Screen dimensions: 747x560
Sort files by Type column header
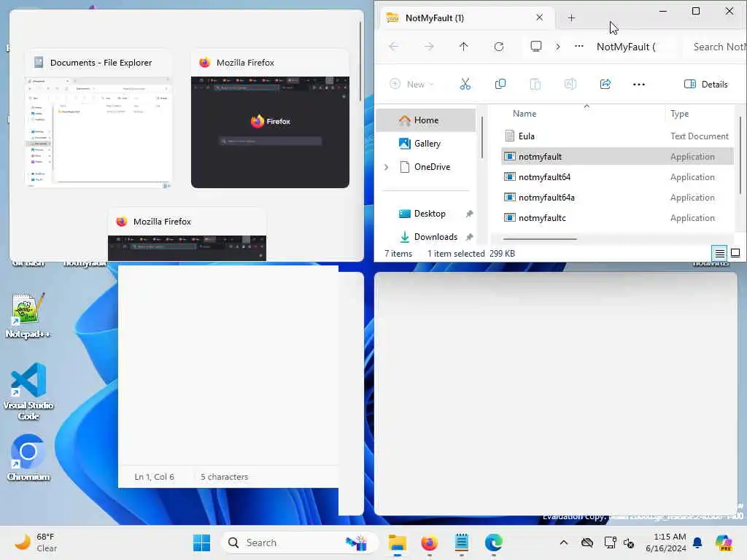(679, 114)
